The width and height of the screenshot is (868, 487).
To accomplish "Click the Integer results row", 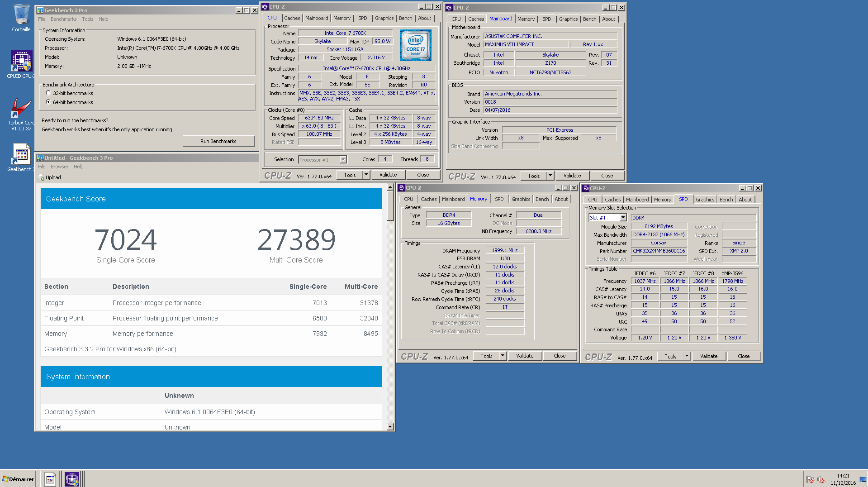I will [x=211, y=303].
